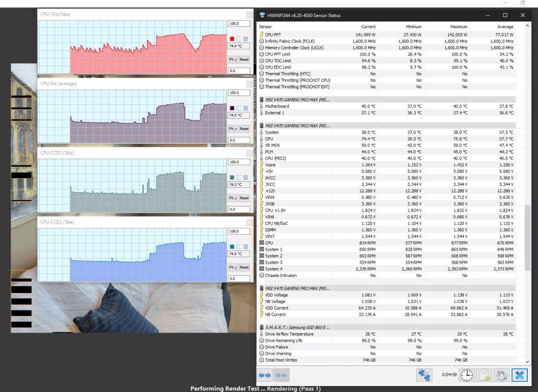Click the sensor list scrollbar up arrow

click(x=528, y=26)
